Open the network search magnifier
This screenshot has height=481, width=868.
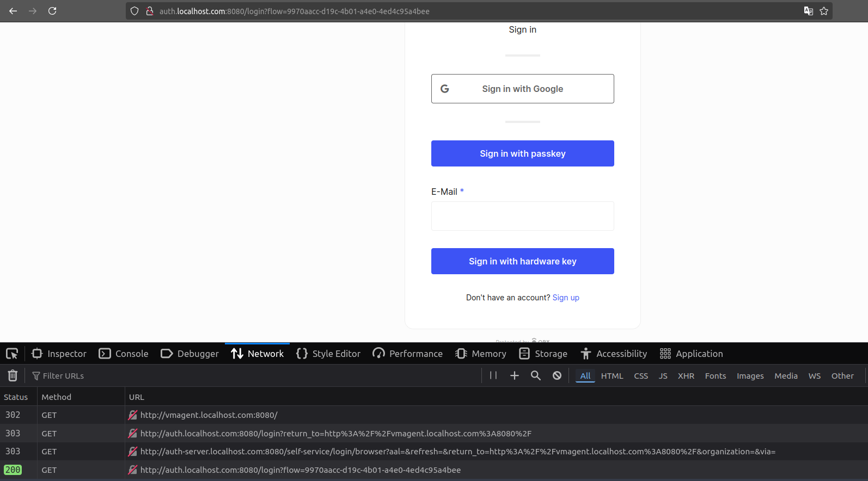coord(536,375)
